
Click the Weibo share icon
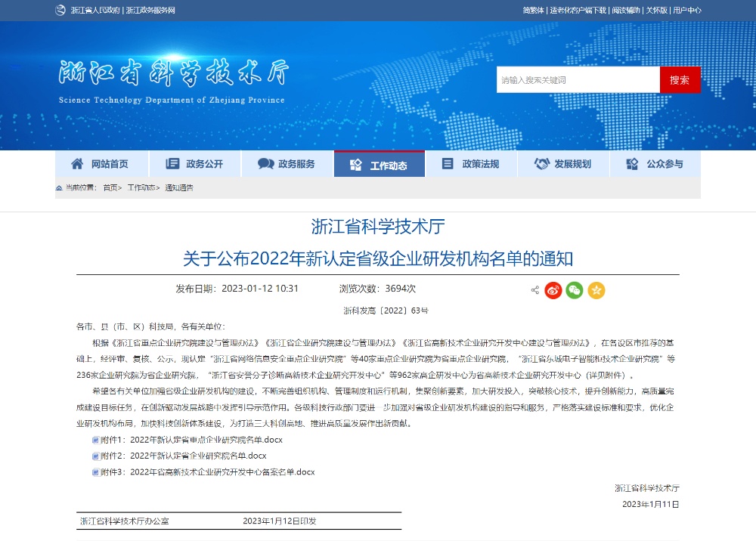(x=553, y=290)
